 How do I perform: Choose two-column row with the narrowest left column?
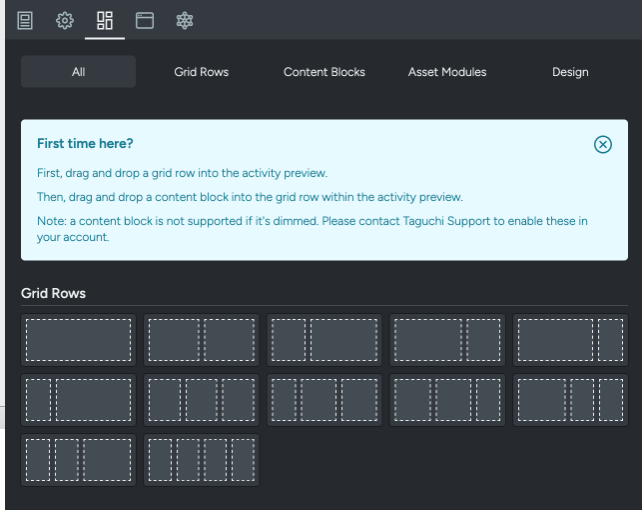point(78,400)
